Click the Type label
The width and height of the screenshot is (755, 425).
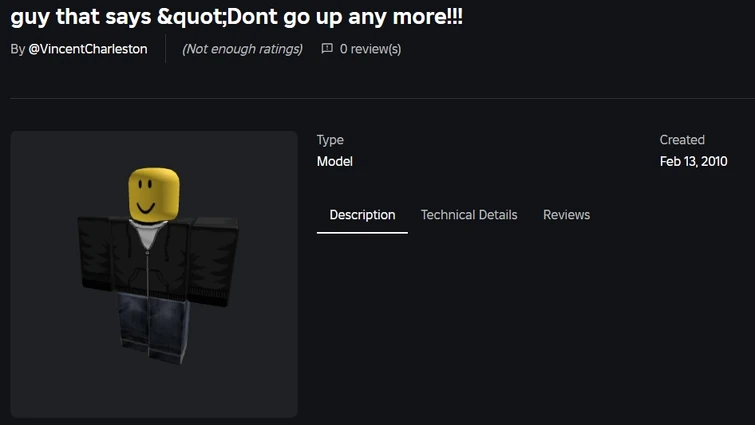click(x=330, y=140)
